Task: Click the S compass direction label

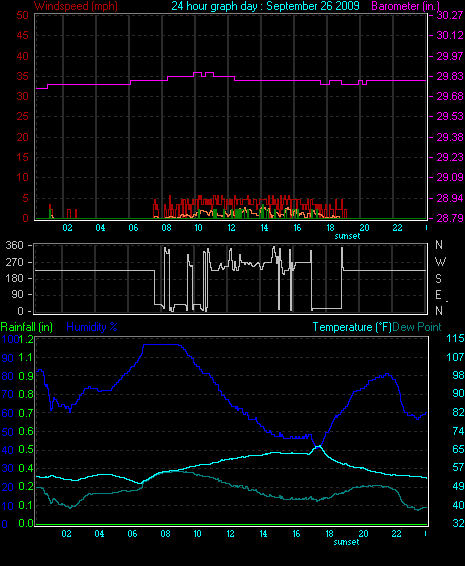Action: pyautogui.click(x=438, y=279)
